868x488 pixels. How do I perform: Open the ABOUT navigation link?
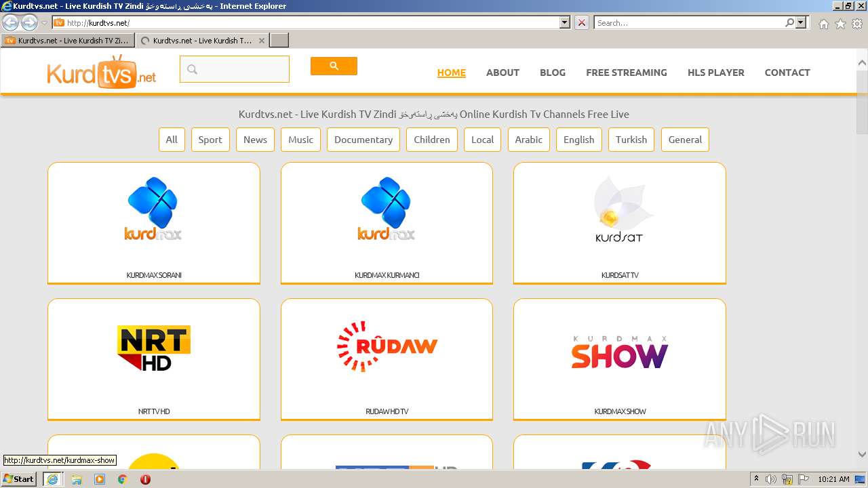coord(502,73)
